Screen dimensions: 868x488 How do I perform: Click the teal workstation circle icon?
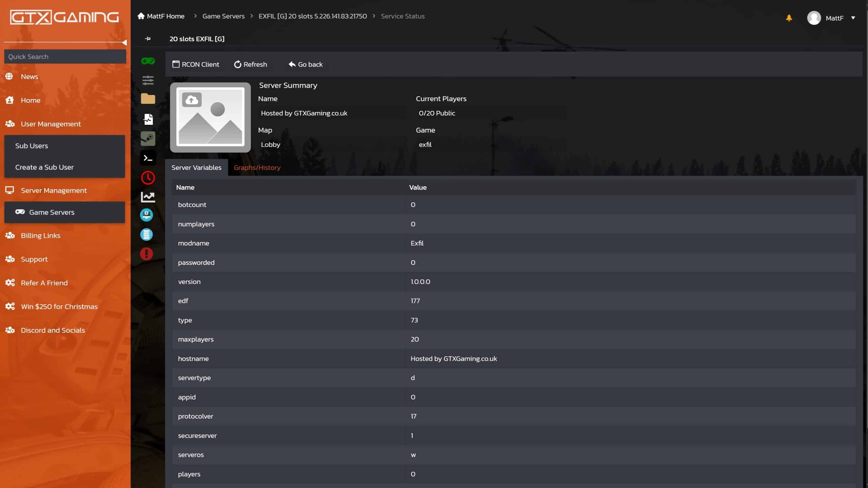[x=146, y=215]
